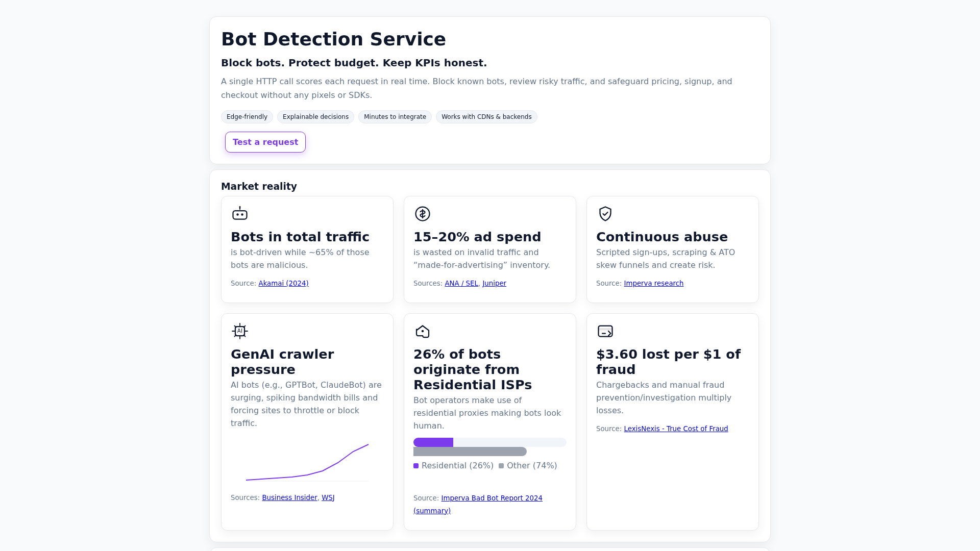Click the house icon on Residential ISPs card
The height and width of the screenshot is (551, 980).
pos(423,332)
